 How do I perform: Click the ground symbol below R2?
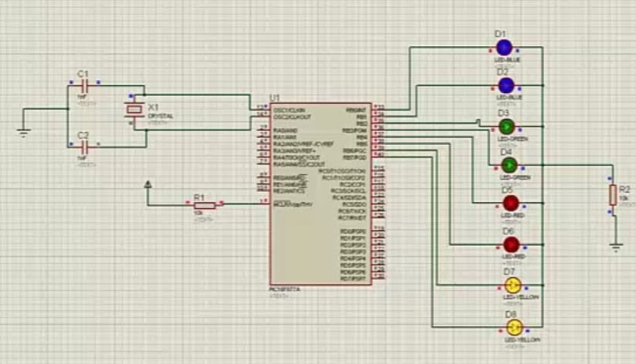tap(616, 247)
